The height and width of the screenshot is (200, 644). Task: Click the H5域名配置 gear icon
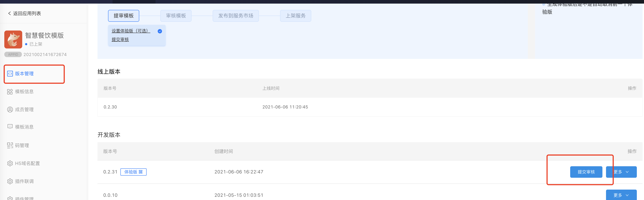coord(10,163)
